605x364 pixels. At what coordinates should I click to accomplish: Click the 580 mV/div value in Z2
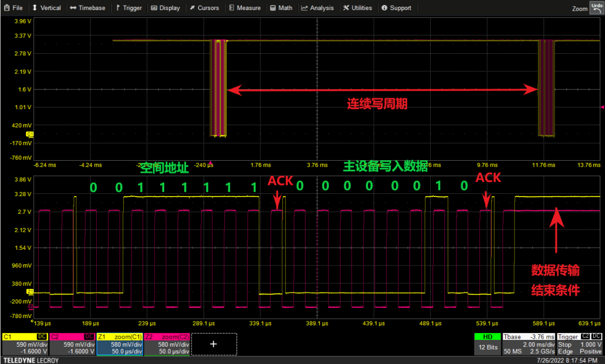(x=174, y=344)
